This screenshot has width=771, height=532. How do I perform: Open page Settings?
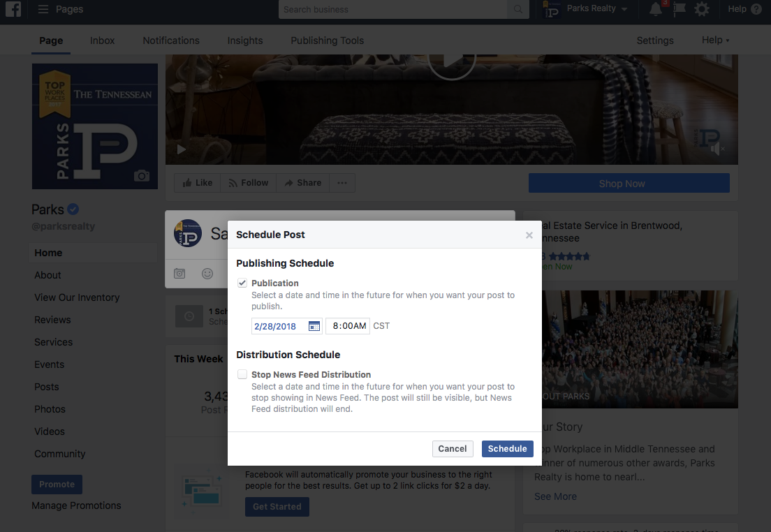[x=655, y=40]
